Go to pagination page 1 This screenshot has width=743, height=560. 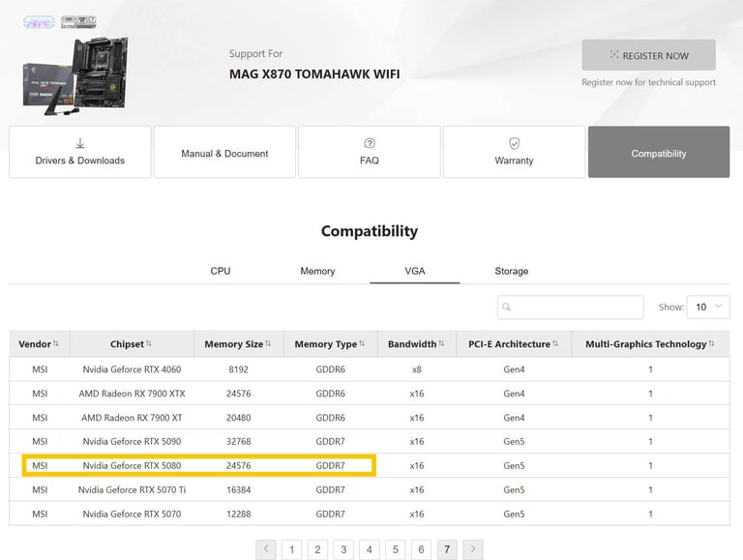291,549
